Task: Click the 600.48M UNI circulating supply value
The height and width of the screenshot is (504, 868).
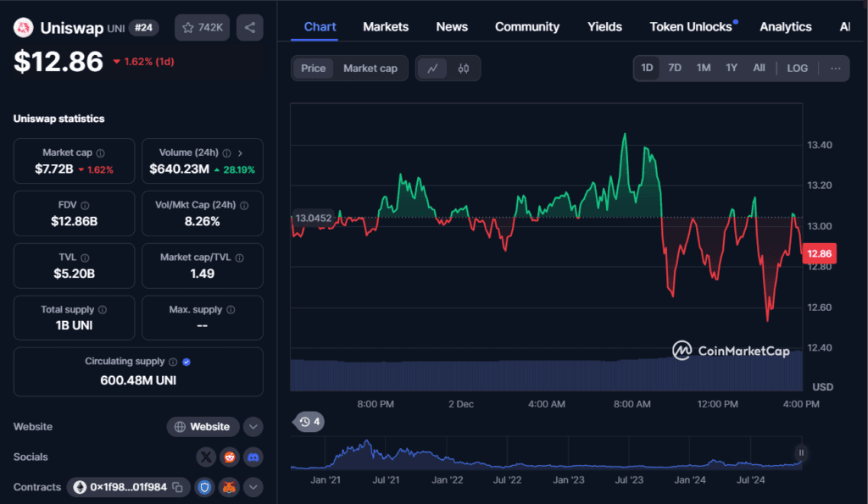Action: [138, 380]
